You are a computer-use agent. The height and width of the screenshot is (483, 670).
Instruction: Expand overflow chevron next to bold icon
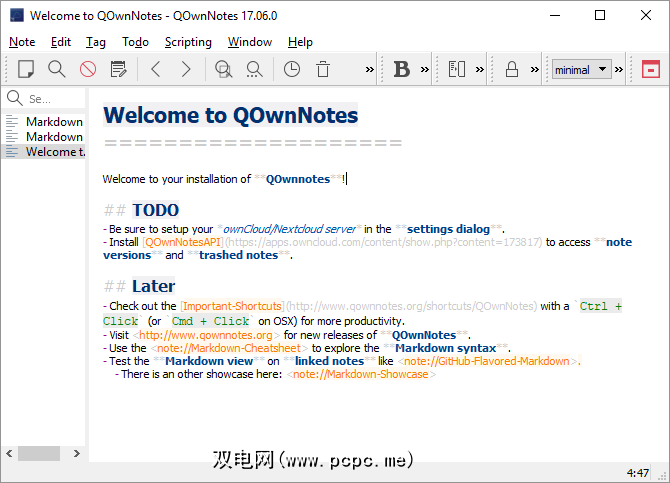tap(425, 70)
